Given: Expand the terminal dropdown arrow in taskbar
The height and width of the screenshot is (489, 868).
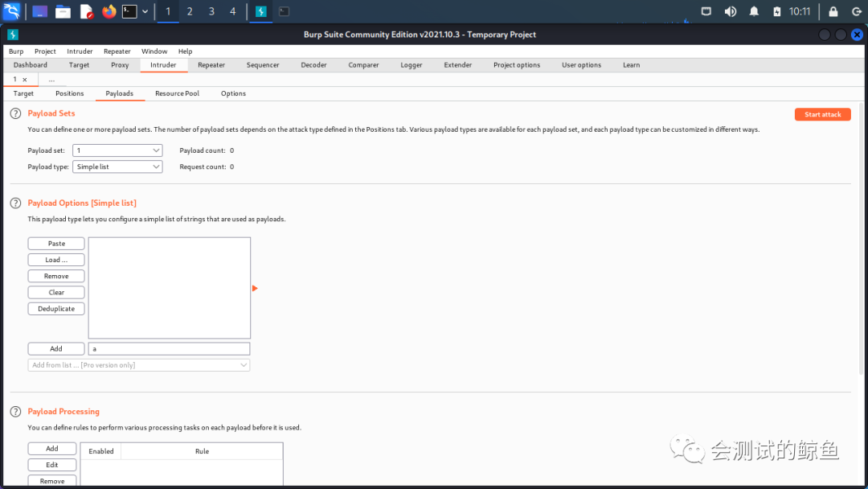Looking at the screenshot, I should [x=145, y=11].
